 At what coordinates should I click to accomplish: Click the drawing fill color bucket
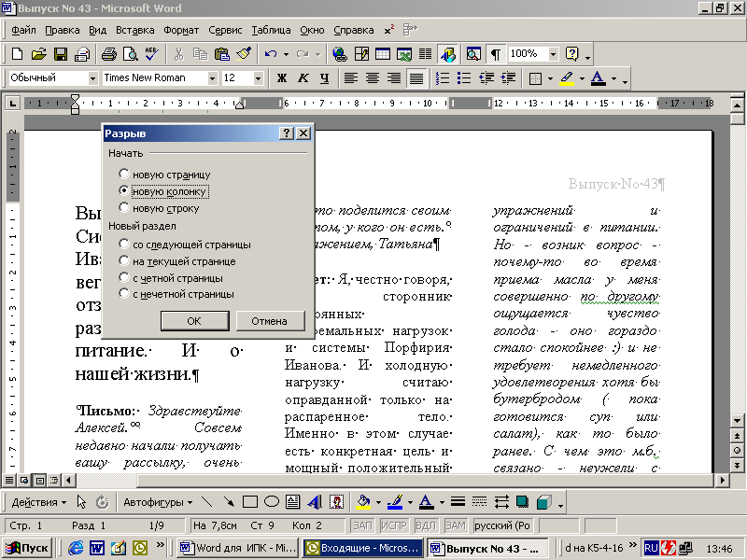click(363, 502)
